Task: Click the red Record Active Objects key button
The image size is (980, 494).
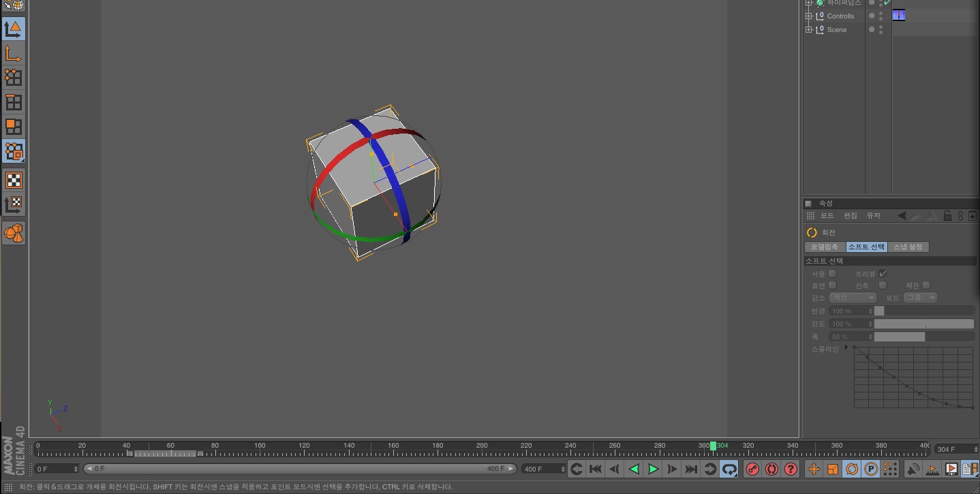Action: [x=752, y=469]
